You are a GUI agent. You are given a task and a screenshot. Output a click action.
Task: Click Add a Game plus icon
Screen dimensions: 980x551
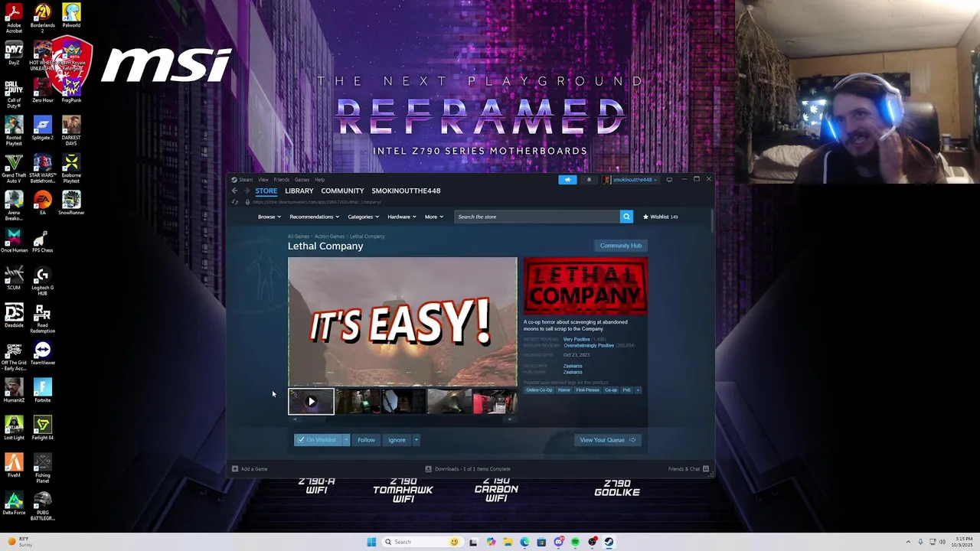point(235,469)
